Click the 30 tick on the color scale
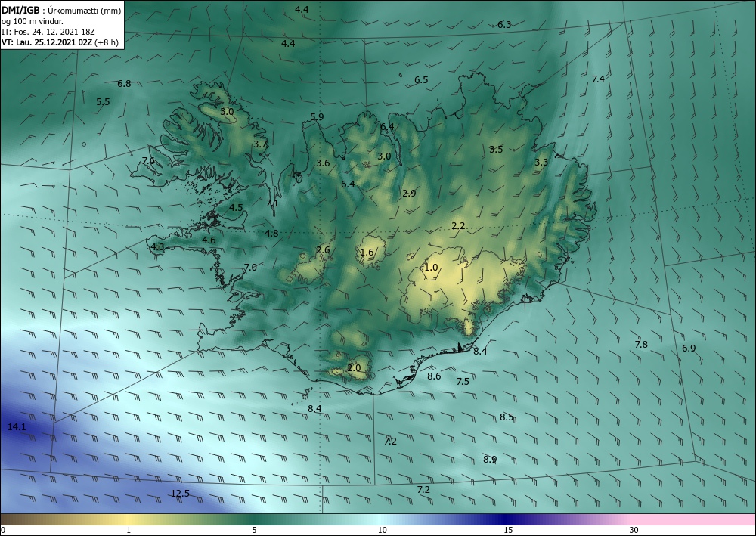The width and height of the screenshot is (756, 536). 634,531
